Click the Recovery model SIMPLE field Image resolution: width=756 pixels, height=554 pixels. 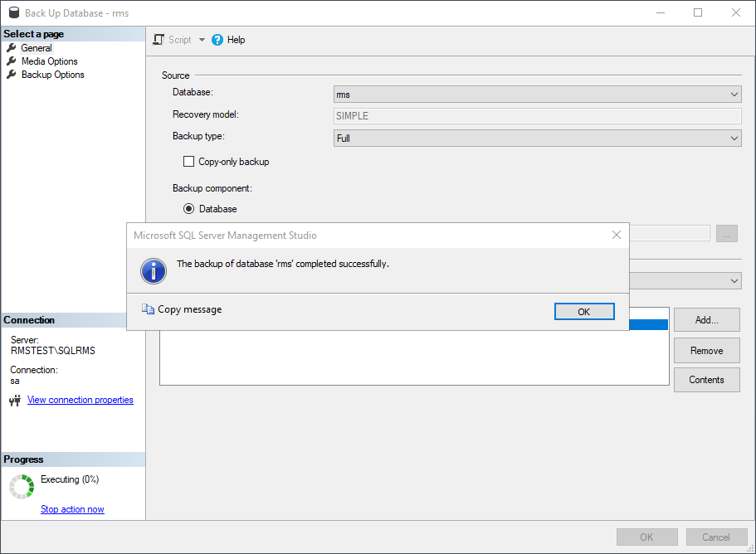point(537,115)
